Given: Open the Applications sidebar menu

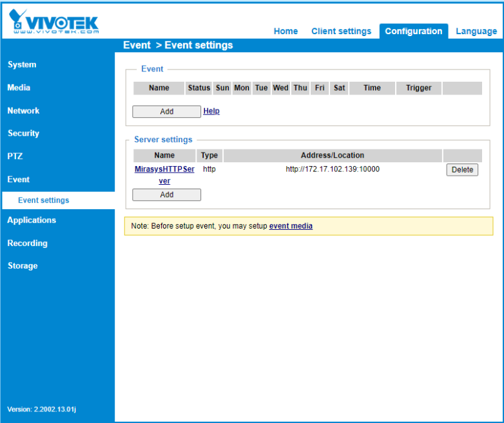Looking at the screenshot, I should [32, 220].
